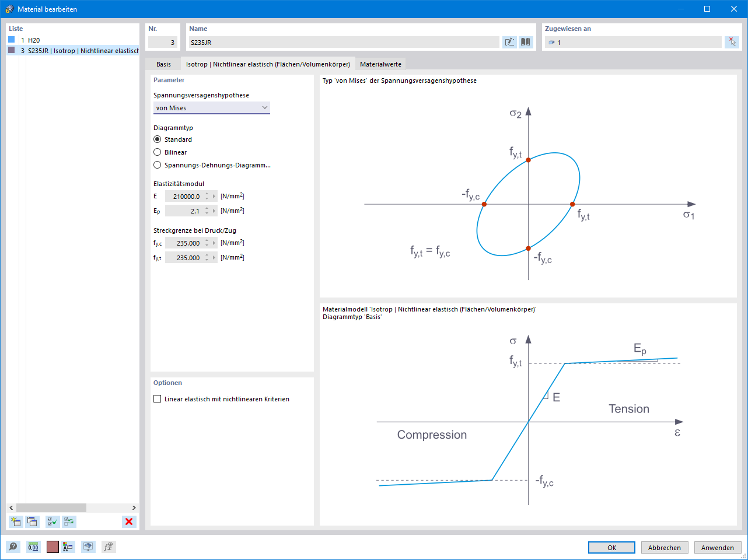Switch to the Materialwerte tab

tap(381, 63)
